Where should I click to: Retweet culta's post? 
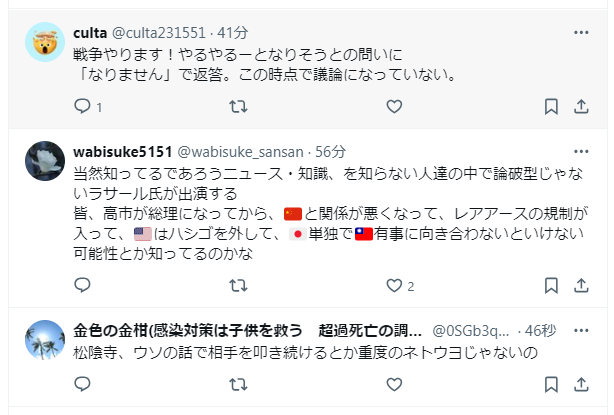point(239,106)
